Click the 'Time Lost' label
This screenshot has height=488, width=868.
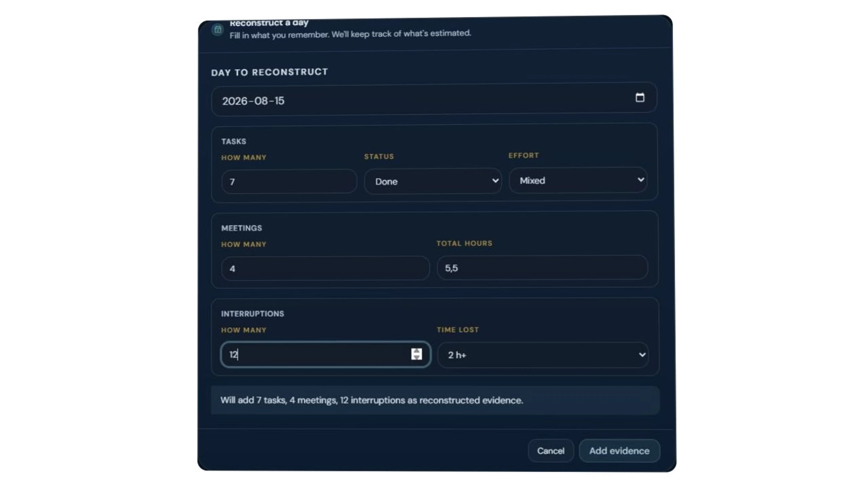tap(458, 330)
